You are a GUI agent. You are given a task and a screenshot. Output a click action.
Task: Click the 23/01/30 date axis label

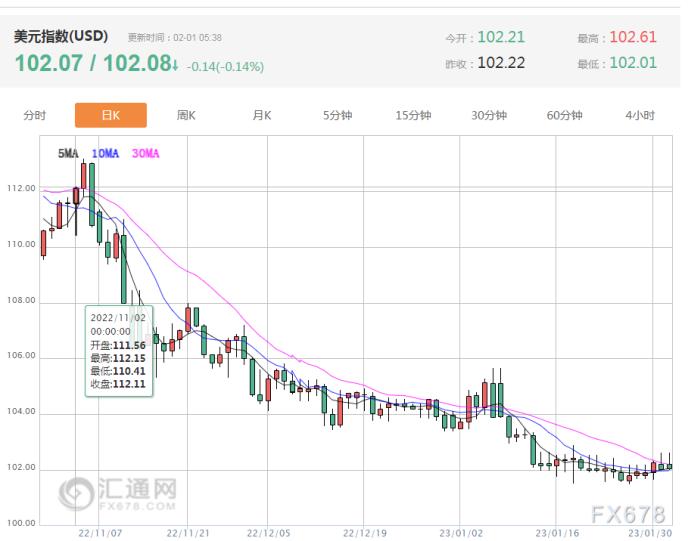pos(650,534)
